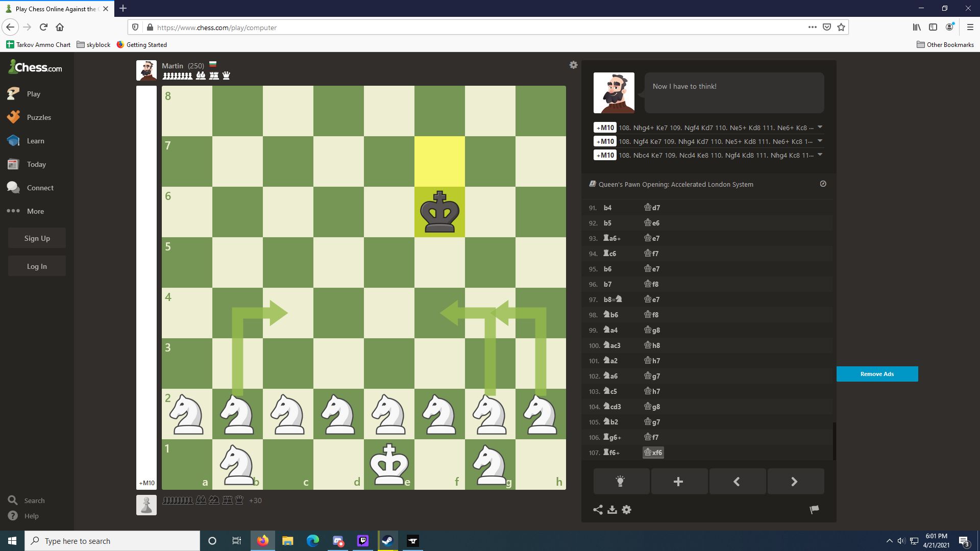This screenshot has height=551, width=980.
Task: Advance to next move with forward arrow
Action: pos(795,481)
